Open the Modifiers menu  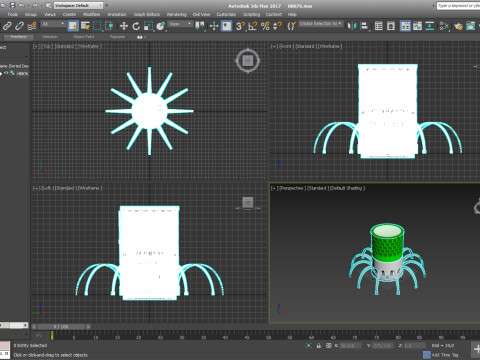pyautogui.click(x=91, y=14)
